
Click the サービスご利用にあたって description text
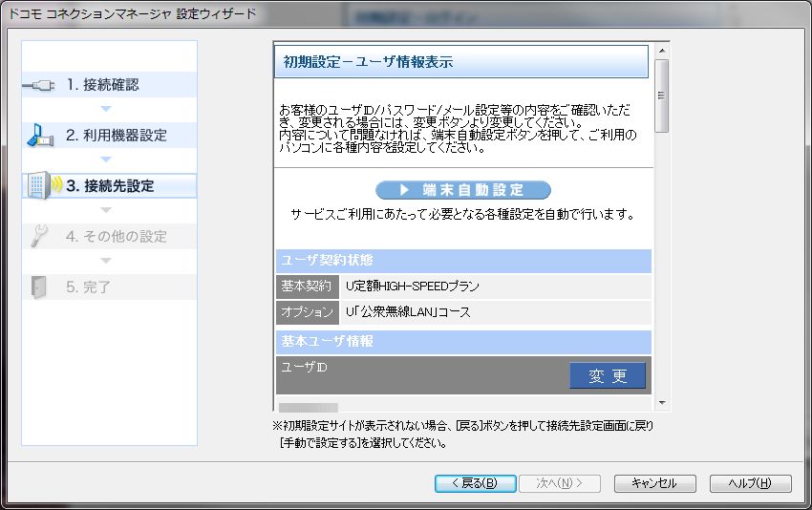tap(463, 214)
